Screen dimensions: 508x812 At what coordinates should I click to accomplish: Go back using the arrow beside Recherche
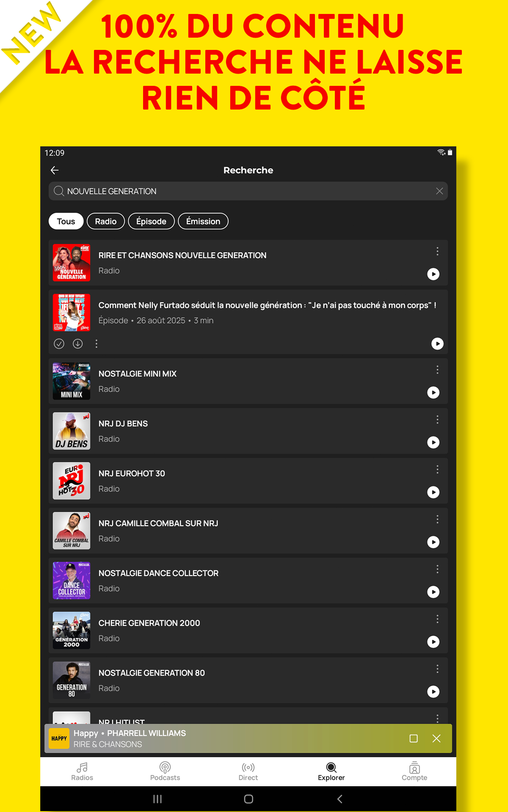55,170
